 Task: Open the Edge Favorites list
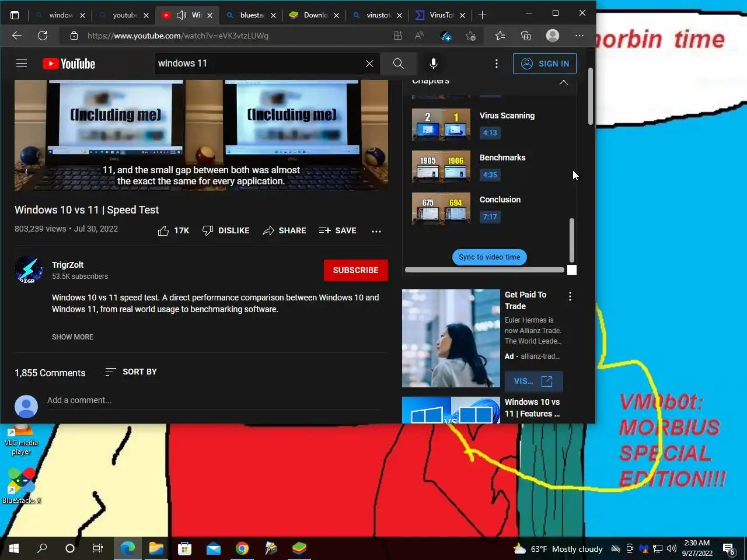[x=500, y=36]
